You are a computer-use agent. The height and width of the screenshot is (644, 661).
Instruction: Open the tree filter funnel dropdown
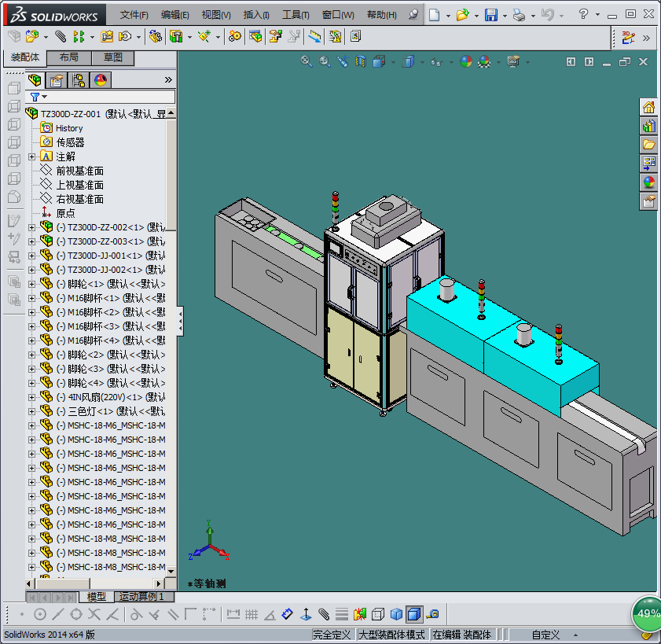[38, 97]
